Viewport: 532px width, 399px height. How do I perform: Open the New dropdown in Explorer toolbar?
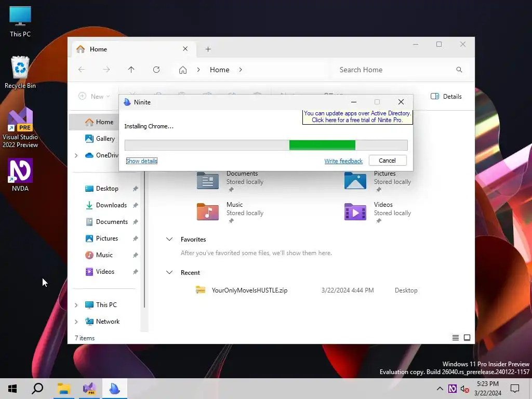coord(94,96)
